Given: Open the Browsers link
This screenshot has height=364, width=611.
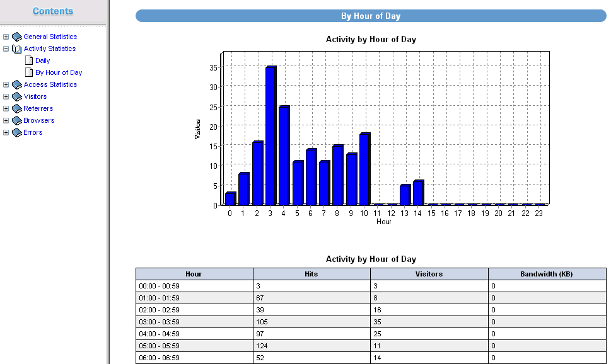Looking at the screenshot, I should (x=38, y=121).
